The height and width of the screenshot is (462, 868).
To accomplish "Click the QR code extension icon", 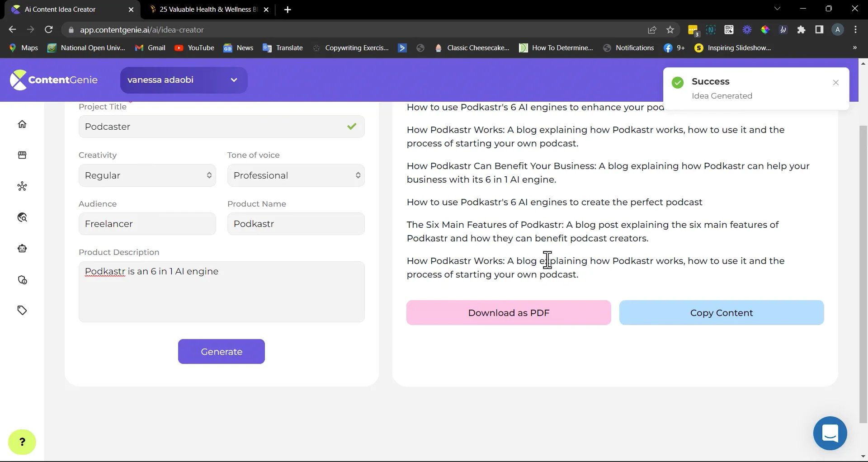I will coord(729,30).
